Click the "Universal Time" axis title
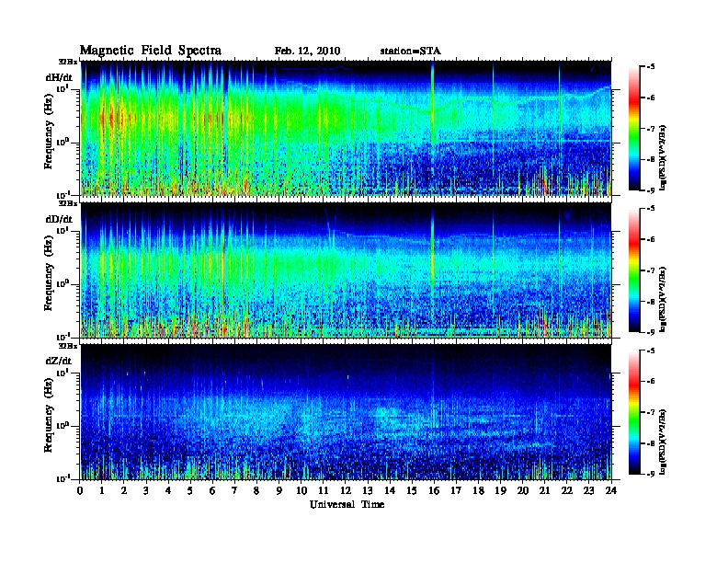This screenshot has height=563, width=728. (347, 504)
